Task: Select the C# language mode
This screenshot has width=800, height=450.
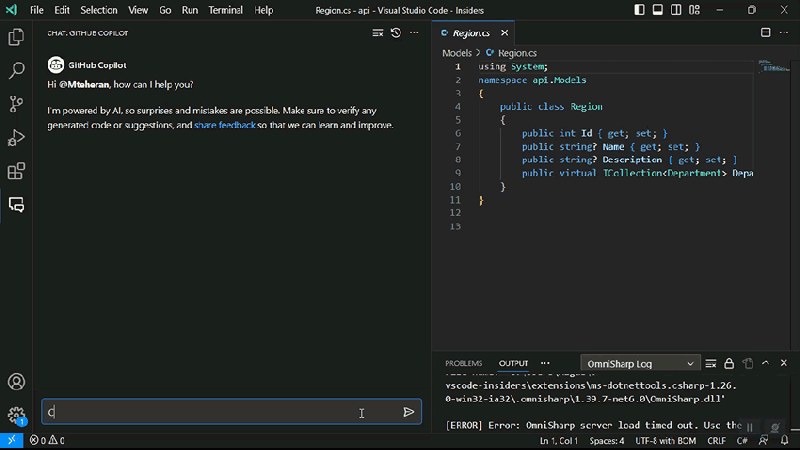Action: pos(742,441)
